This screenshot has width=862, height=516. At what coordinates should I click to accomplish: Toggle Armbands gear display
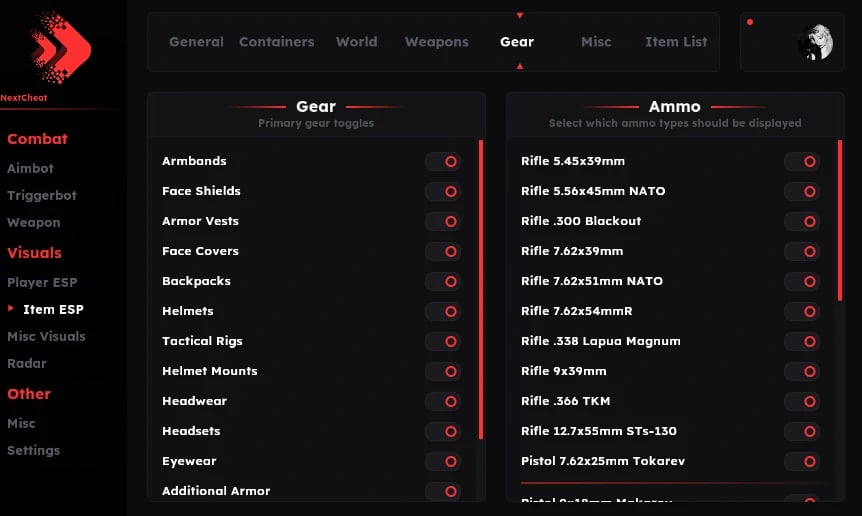pos(443,161)
